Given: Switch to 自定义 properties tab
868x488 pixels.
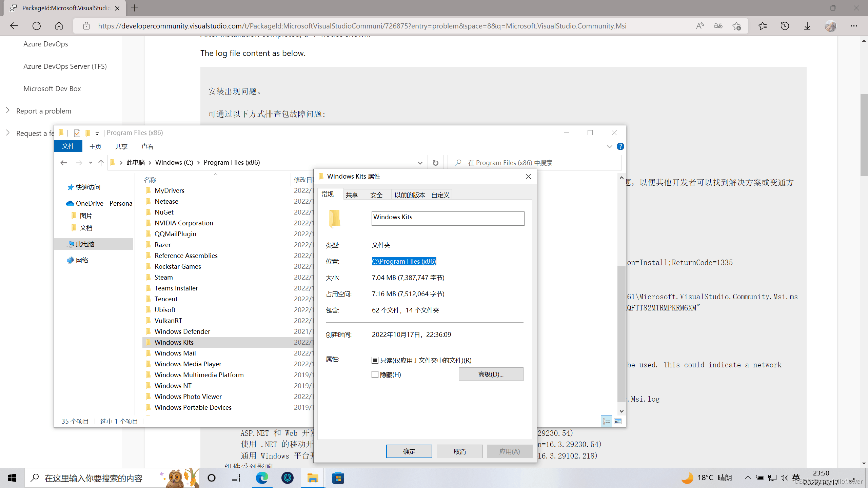Looking at the screenshot, I should click(x=440, y=195).
